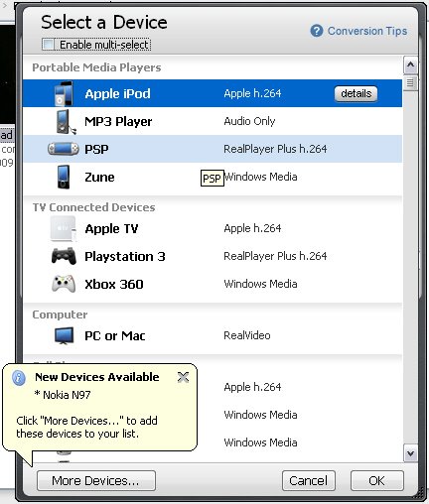Enable the multi-select checkbox
The image size is (429, 504).
[49, 45]
